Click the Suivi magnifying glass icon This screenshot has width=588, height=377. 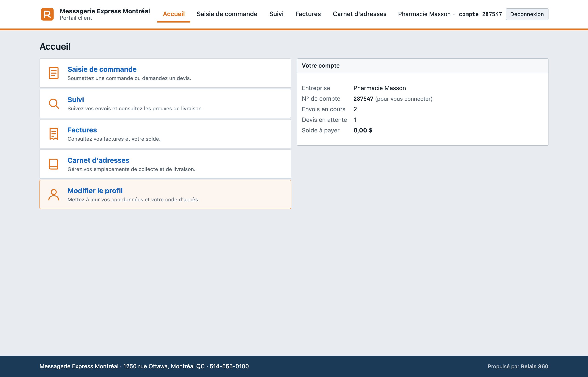click(54, 103)
